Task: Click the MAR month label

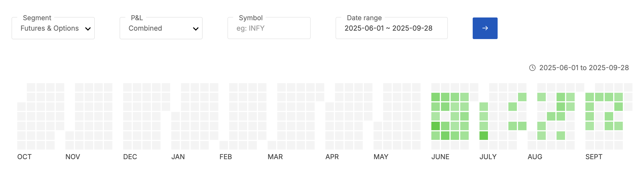Action: pos(275,157)
